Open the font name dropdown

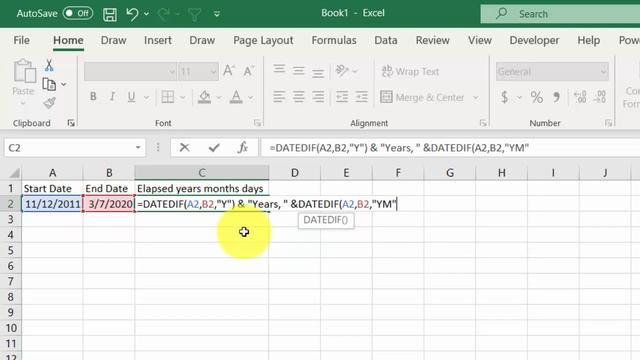tap(172, 72)
